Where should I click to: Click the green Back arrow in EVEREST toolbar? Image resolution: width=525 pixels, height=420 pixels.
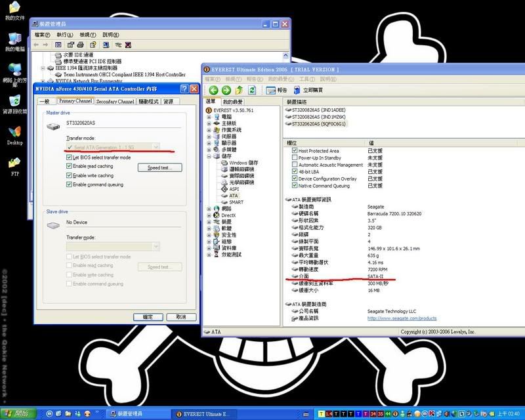pos(213,90)
